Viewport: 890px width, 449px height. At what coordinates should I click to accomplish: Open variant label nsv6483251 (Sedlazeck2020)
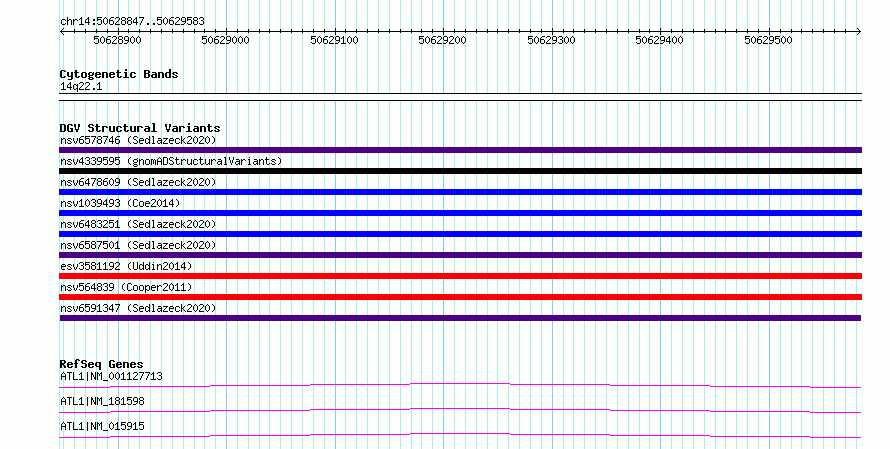(138, 224)
